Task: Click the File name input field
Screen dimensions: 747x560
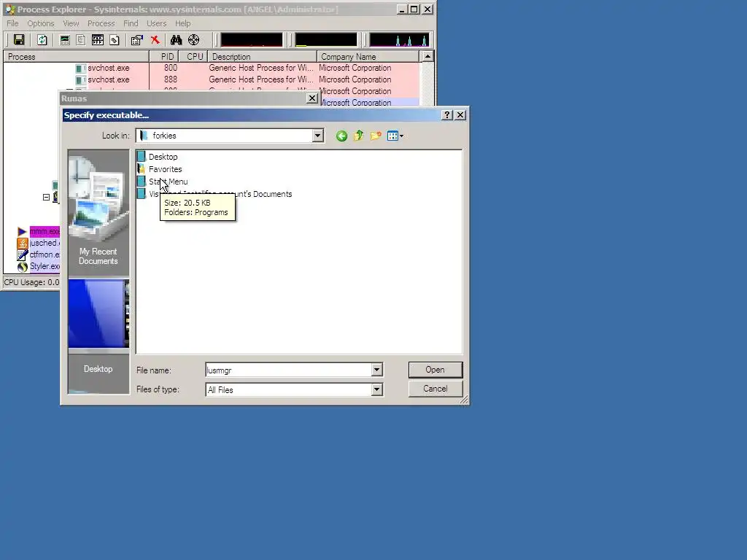Action: coord(289,370)
